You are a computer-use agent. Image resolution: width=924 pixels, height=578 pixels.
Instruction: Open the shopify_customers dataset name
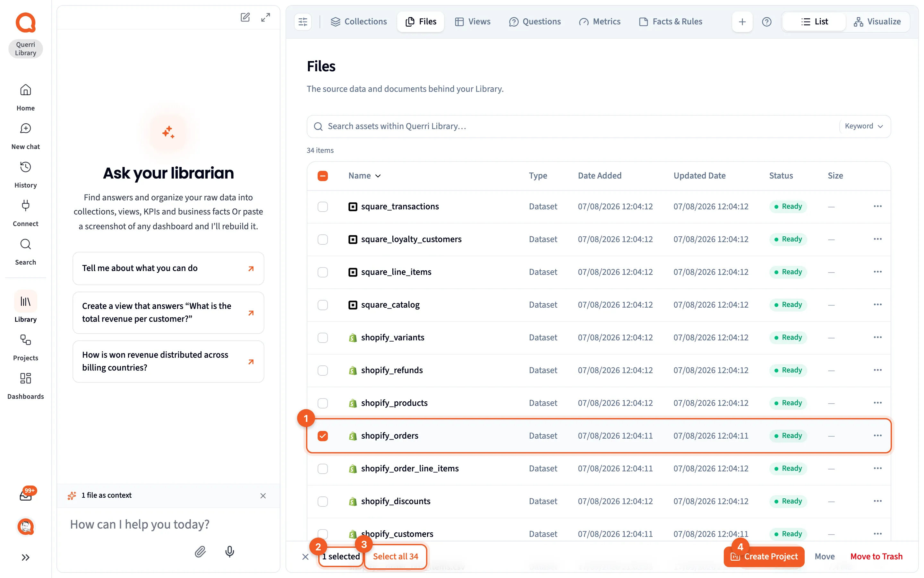pyautogui.click(x=397, y=534)
